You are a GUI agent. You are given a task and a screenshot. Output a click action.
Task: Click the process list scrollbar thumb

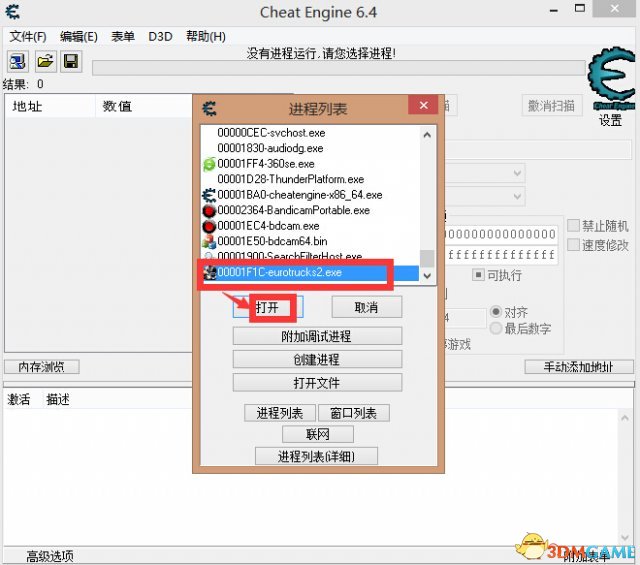427,258
